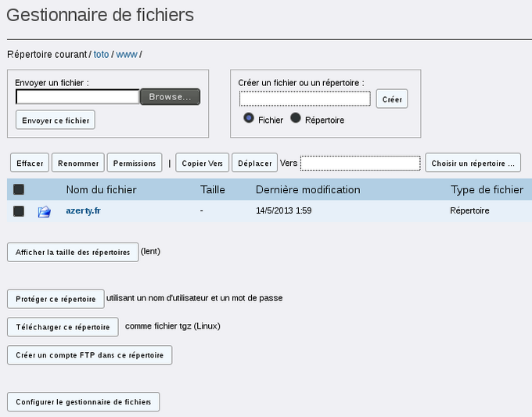The height and width of the screenshot is (417, 532).
Task: Click Envoyer ce fichier button
Action: click(x=56, y=120)
